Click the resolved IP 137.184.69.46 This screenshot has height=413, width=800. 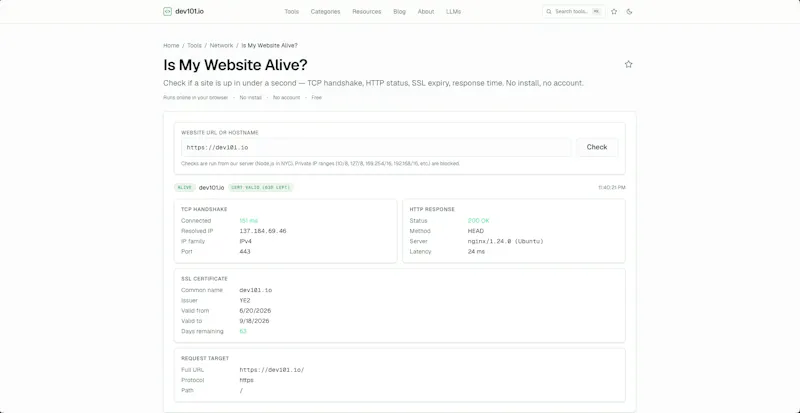(x=263, y=231)
